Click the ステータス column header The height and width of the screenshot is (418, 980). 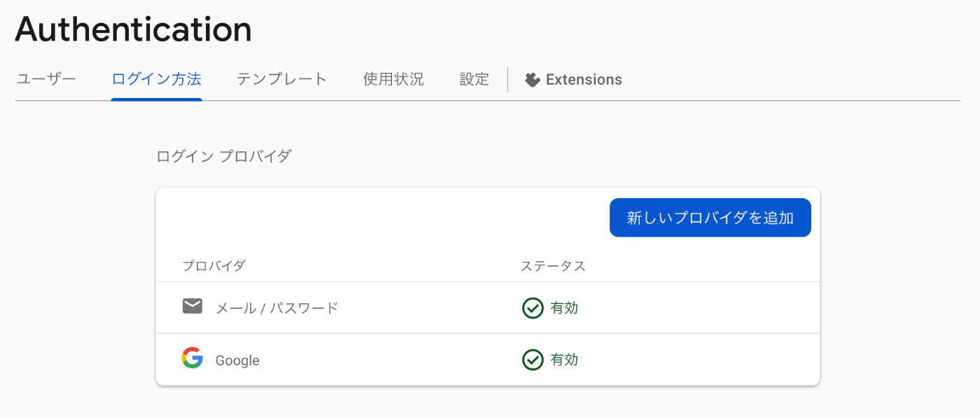pos(553,266)
